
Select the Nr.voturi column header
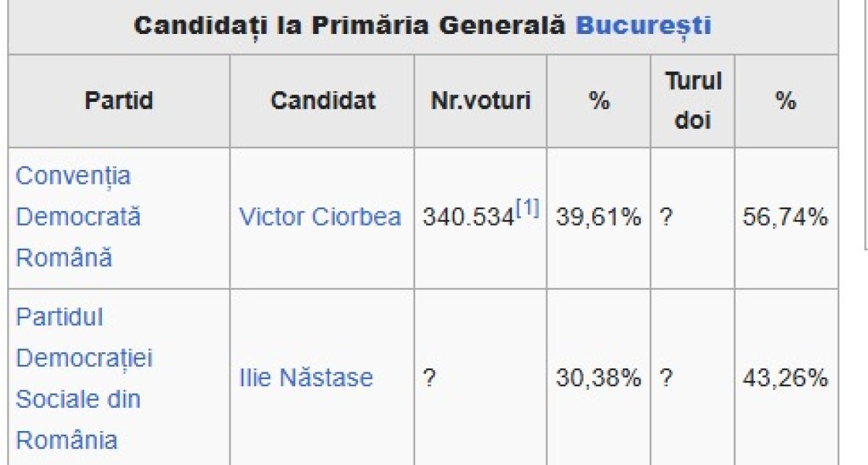click(x=480, y=101)
